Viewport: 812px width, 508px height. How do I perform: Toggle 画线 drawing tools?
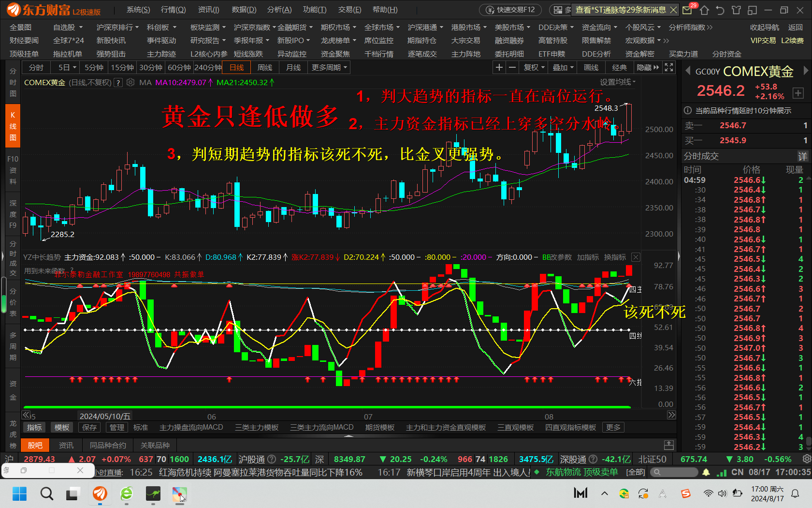click(591, 68)
